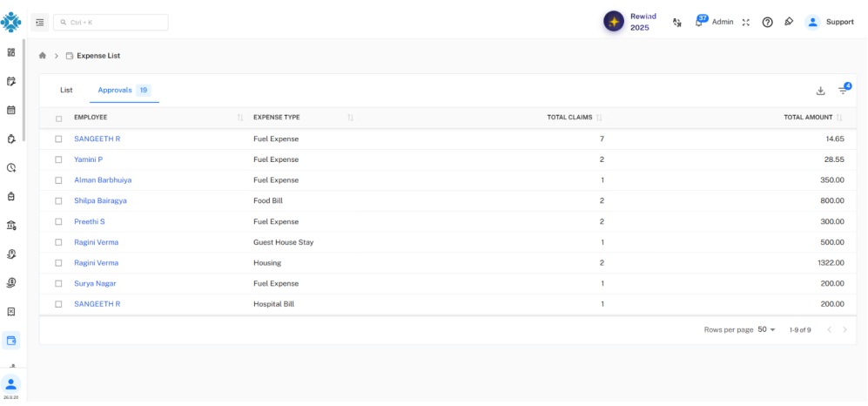Switch to the List tab
This screenshot has width=868, height=406.
pyautogui.click(x=66, y=90)
